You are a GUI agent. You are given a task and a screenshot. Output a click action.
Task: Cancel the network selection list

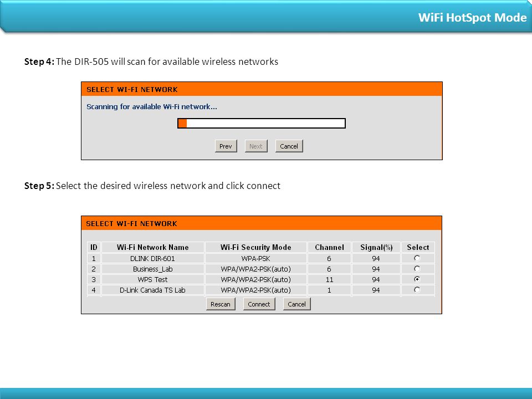297,304
